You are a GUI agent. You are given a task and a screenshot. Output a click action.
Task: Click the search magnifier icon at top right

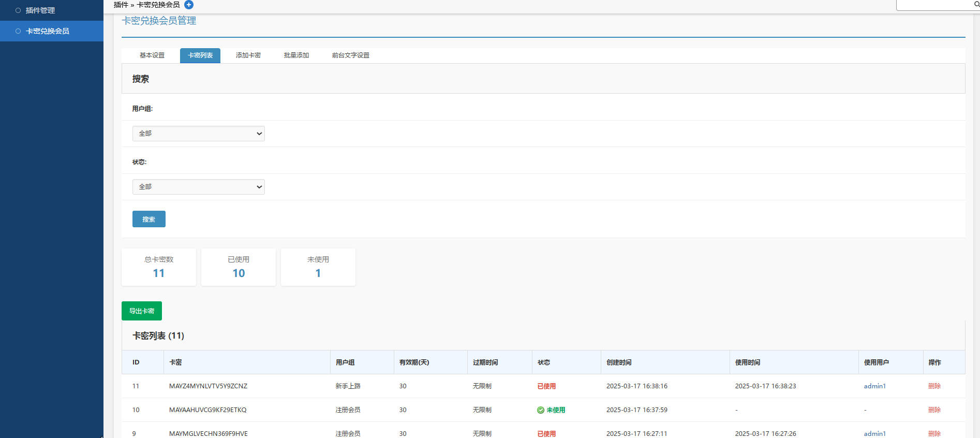click(x=977, y=4)
